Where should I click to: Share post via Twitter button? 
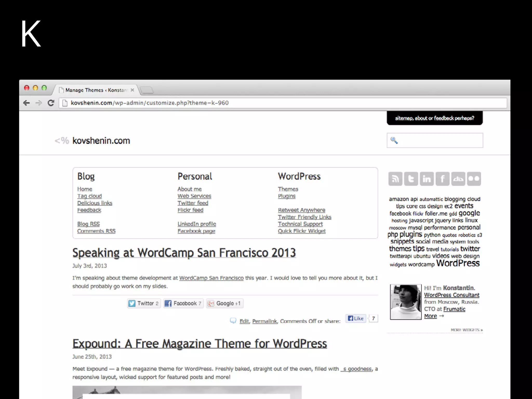point(144,303)
